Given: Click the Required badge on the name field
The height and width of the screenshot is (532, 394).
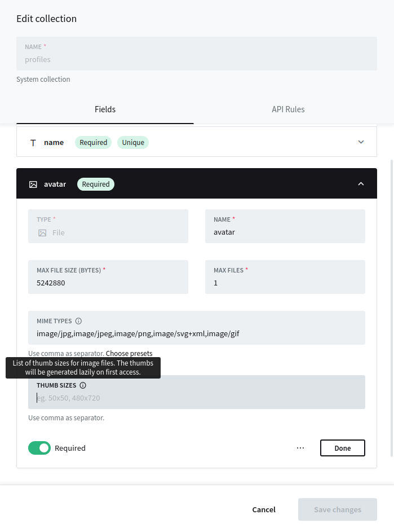Looking at the screenshot, I should pyautogui.click(x=94, y=142).
